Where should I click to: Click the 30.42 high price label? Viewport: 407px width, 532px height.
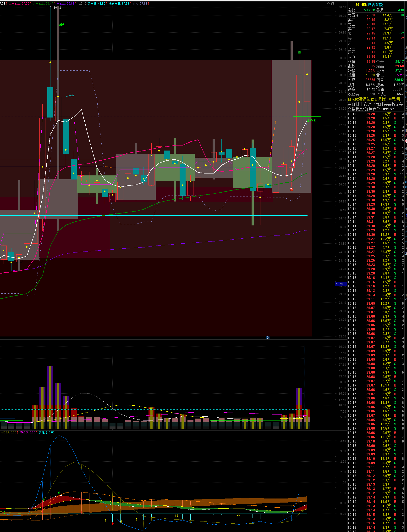click(57, 8)
